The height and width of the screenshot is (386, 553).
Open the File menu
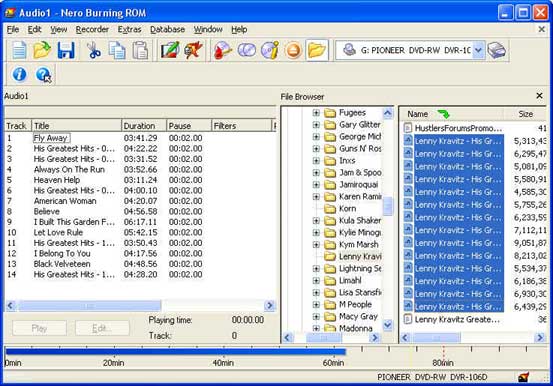coord(13,30)
